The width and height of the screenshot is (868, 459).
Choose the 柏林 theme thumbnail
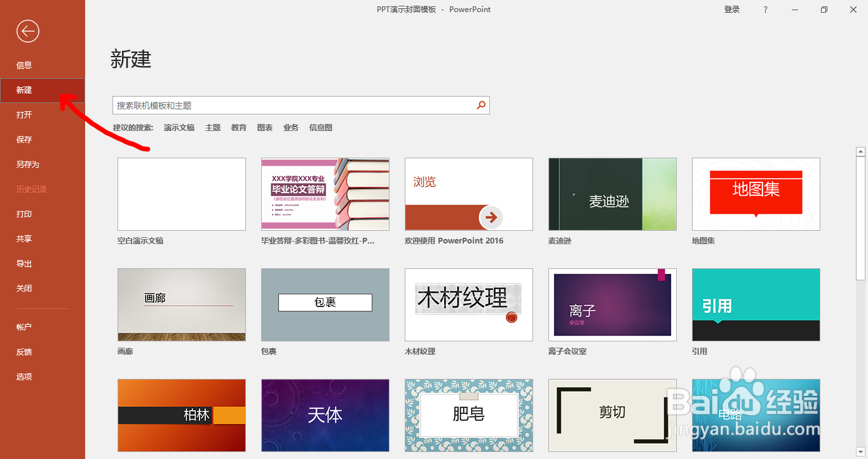coord(182,415)
